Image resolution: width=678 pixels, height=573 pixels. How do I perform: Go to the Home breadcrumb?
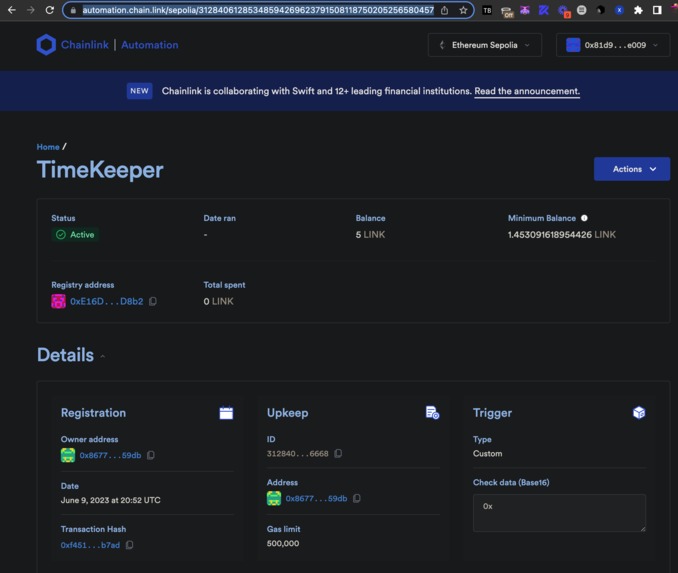click(48, 147)
